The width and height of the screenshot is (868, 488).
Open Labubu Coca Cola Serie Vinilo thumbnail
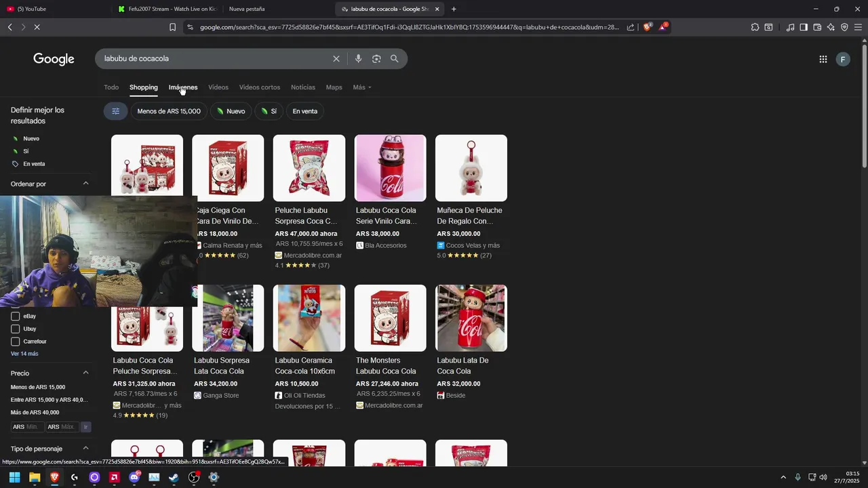(x=391, y=168)
